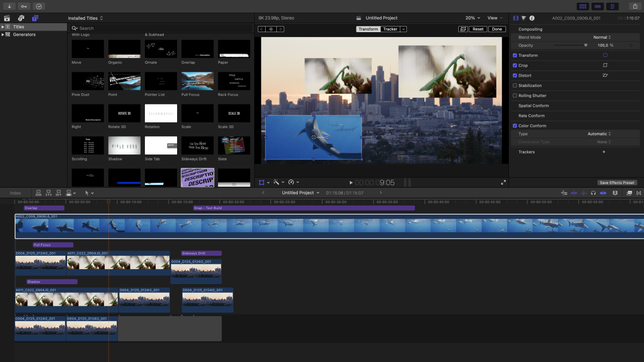Toggle the Rolling Shutter checkbox
644x362 pixels.
point(515,95)
